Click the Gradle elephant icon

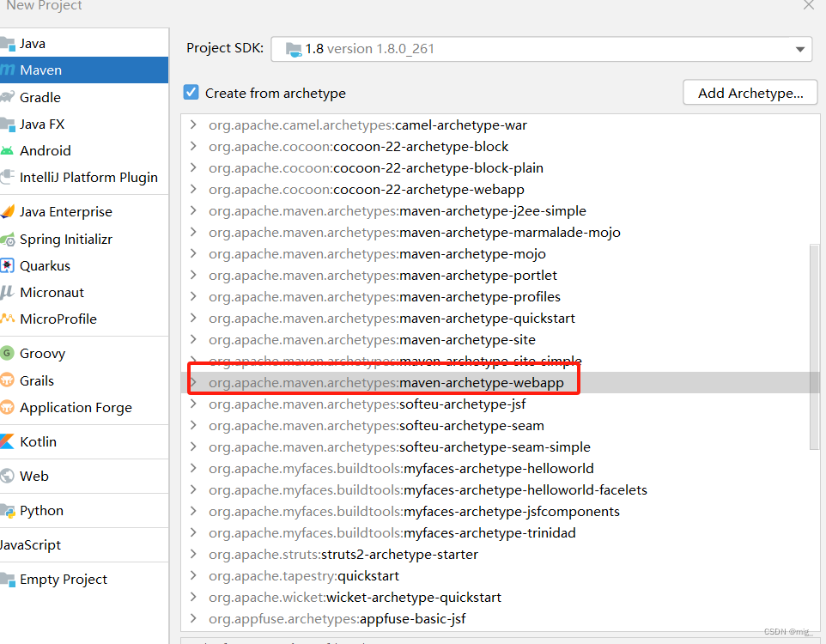click(x=7, y=97)
